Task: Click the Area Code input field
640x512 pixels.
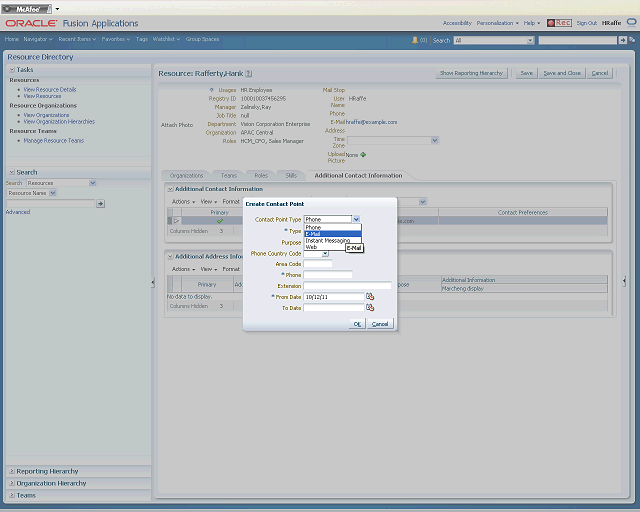Action: tap(318, 264)
